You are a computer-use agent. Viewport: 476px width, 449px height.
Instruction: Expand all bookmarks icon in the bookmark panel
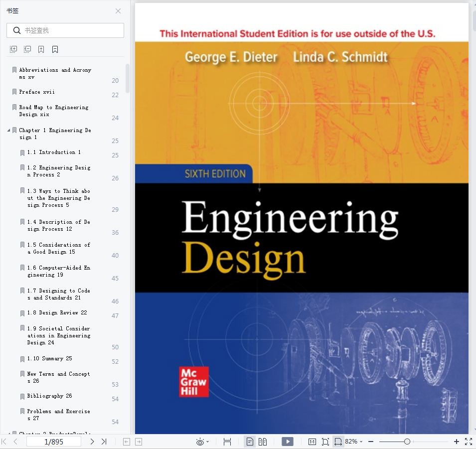click(x=13, y=49)
